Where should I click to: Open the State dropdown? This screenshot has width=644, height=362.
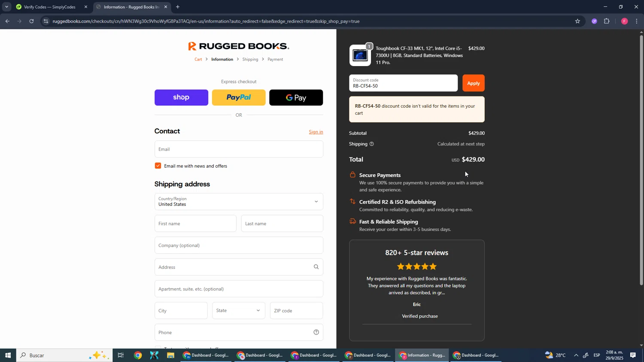239,311
